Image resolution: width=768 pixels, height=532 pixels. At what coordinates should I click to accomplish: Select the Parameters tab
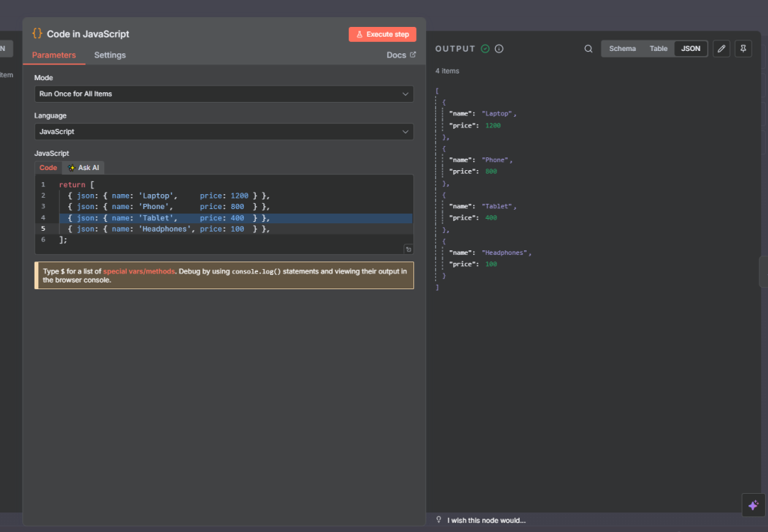click(54, 55)
